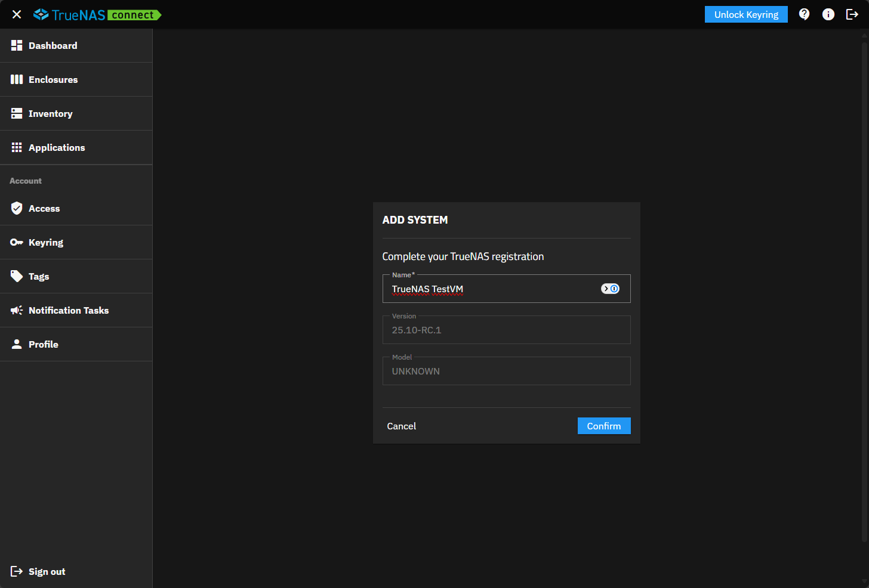The width and height of the screenshot is (869, 588).
Task: Click the ADD SYSTEM dialog title
Action: pos(415,220)
